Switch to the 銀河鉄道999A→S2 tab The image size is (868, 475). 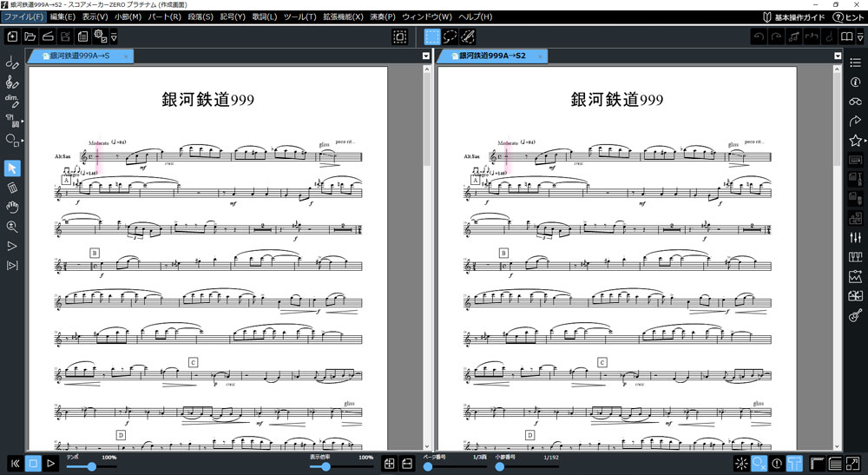click(491, 56)
